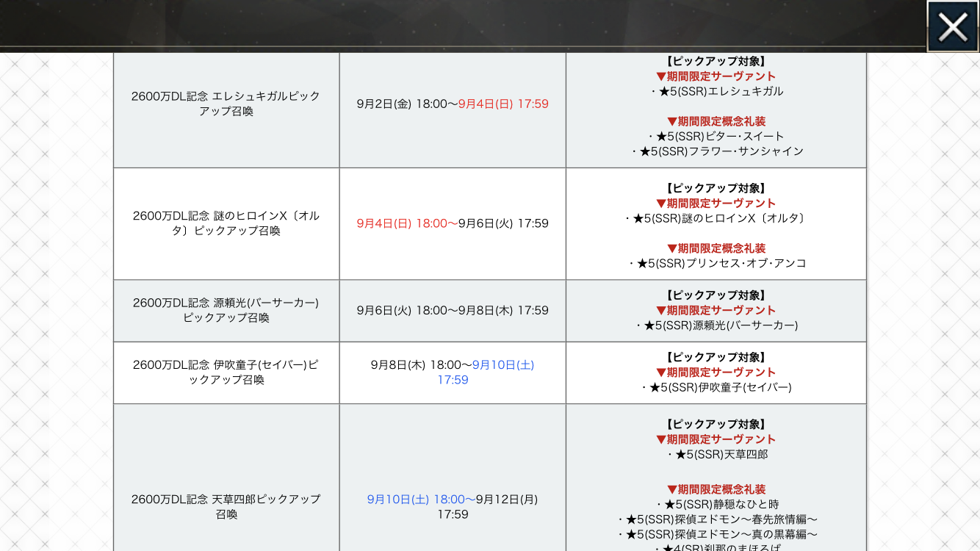Tap ★5(SSR)エレシュキガル servant entry
Viewport: 980px width, 551px height.
716,92
